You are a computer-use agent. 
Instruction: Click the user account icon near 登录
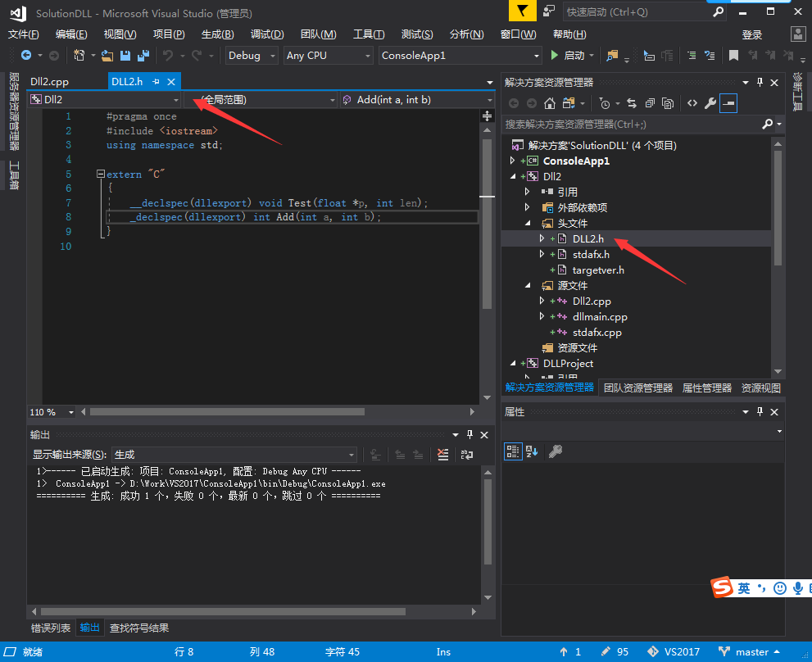(799, 34)
